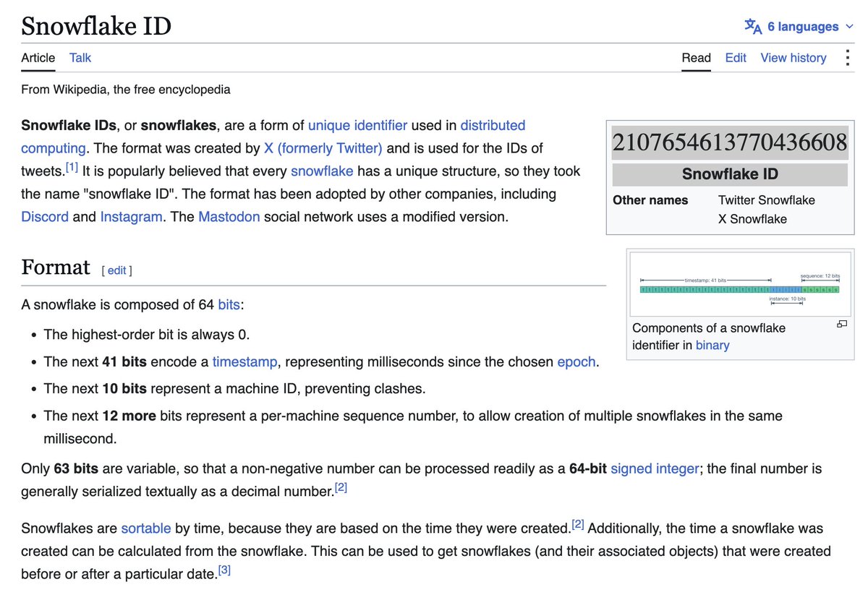Switch to the Article tab
The image size is (868, 595).
pos(38,58)
